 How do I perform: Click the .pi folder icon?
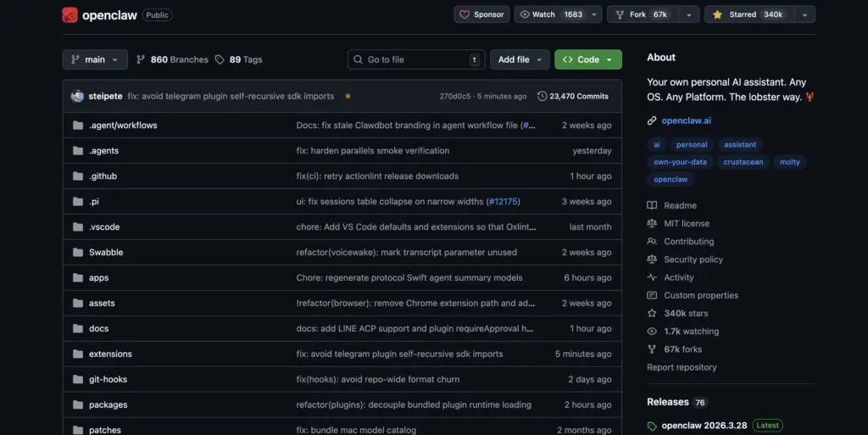(x=78, y=202)
